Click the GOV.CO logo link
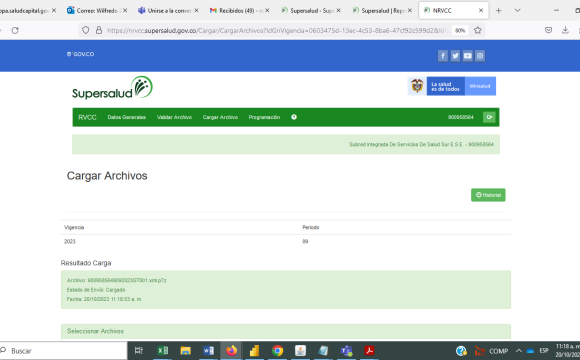Viewport: 580px width, 360px height. (x=80, y=54)
